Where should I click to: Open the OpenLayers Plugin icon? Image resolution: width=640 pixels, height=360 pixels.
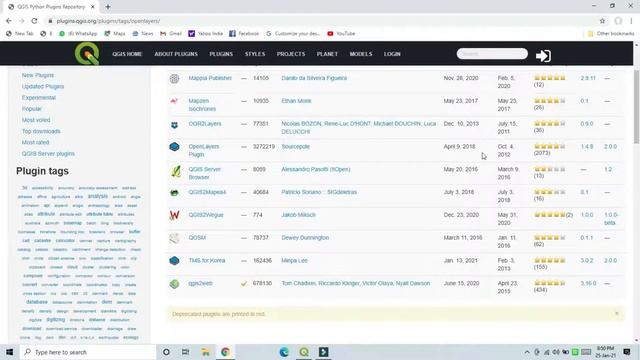coord(174,147)
